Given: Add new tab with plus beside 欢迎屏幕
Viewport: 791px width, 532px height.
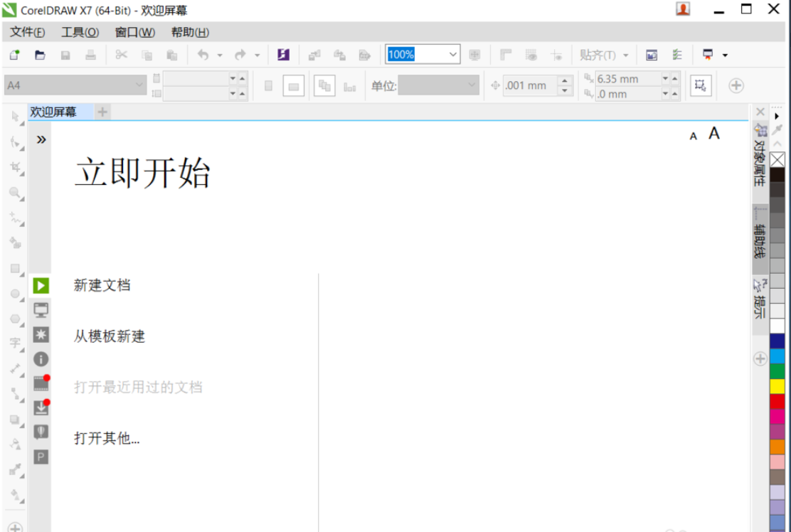Looking at the screenshot, I should coord(103,112).
